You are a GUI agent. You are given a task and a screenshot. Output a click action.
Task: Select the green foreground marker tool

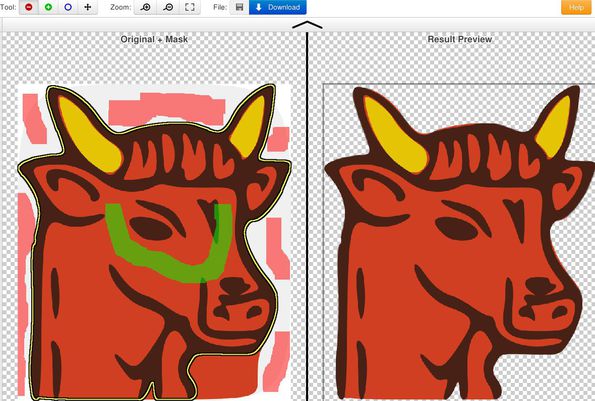49,7
